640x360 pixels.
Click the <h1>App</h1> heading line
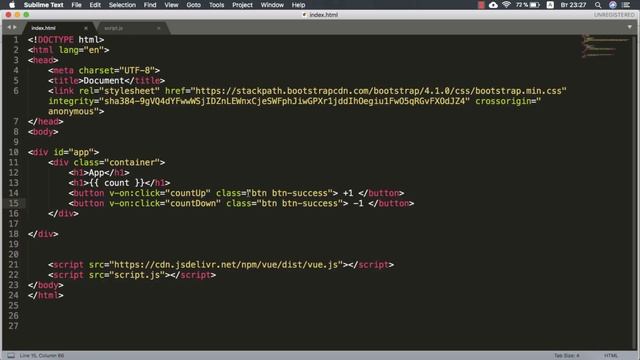pyautogui.click(x=99, y=173)
